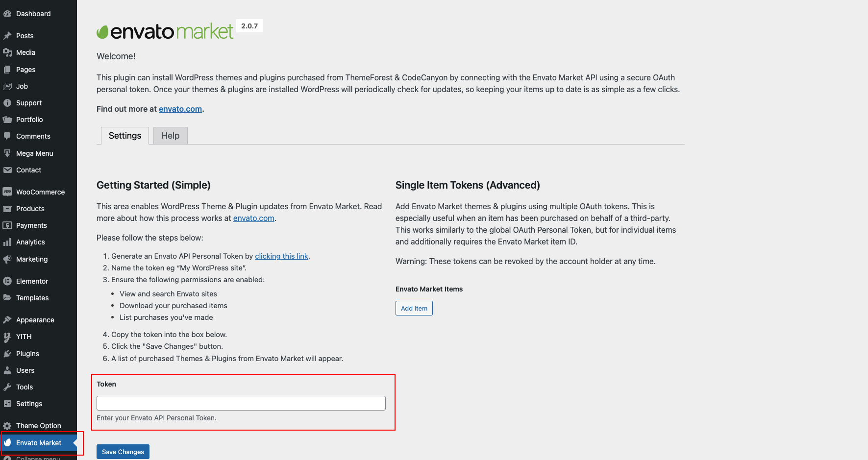The image size is (868, 460).
Task: Click into the Token input field
Action: tap(241, 403)
